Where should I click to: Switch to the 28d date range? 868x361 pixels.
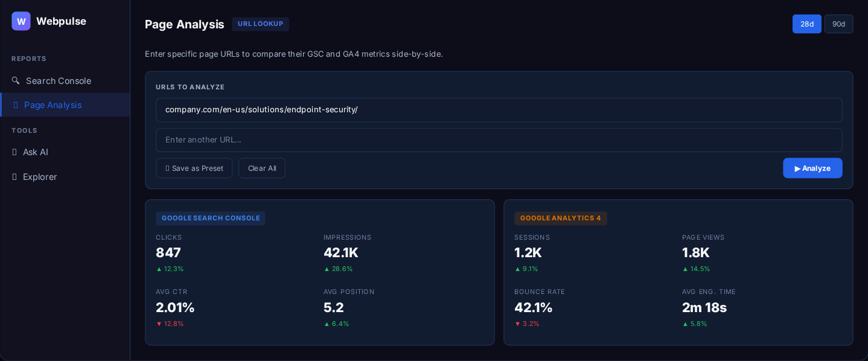coord(807,24)
